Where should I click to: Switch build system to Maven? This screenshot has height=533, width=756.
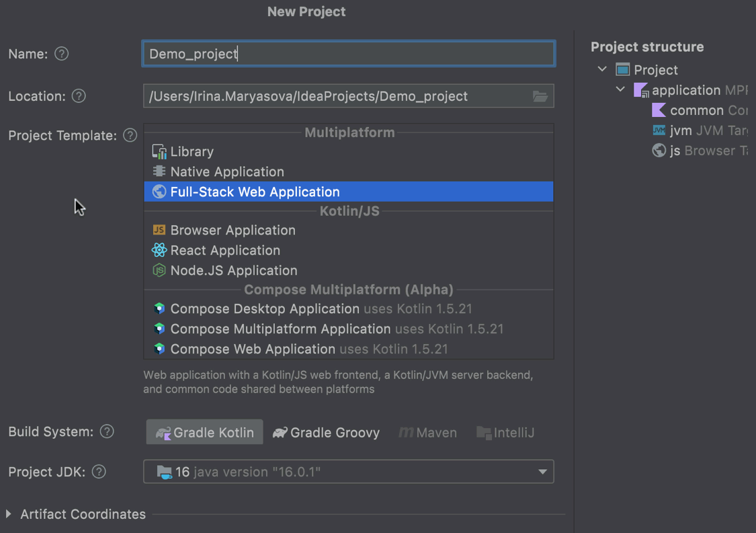(428, 433)
